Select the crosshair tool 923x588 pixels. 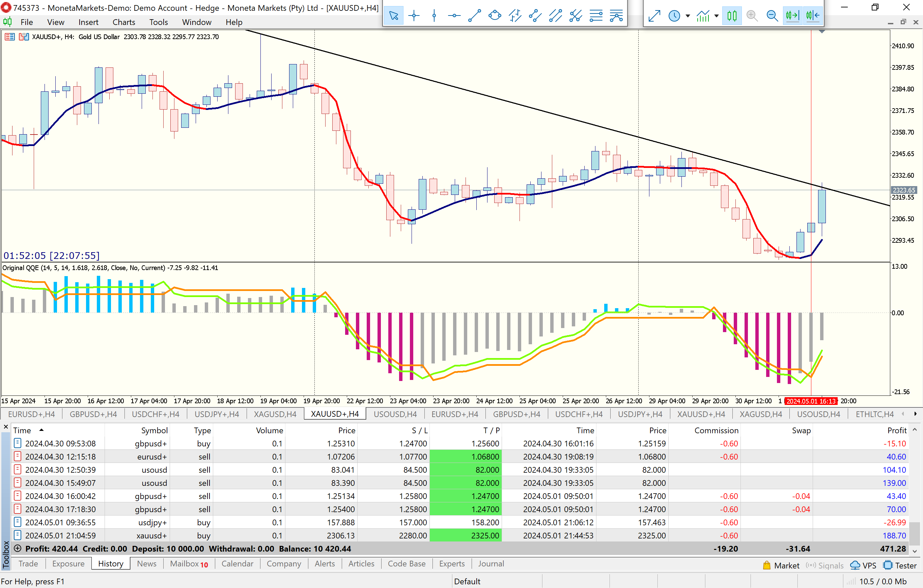click(x=414, y=16)
